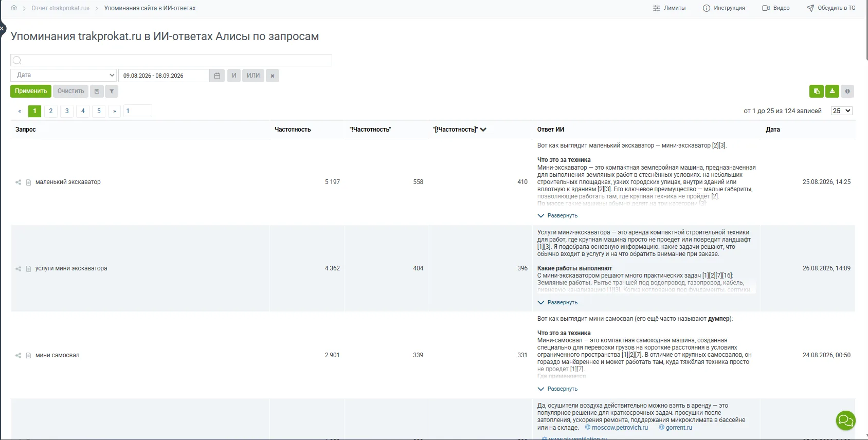Click the date cell 25.08.2026, 14:25
Image resolution: width=868 pixels, height=440 pixels.
pos(826,182)
